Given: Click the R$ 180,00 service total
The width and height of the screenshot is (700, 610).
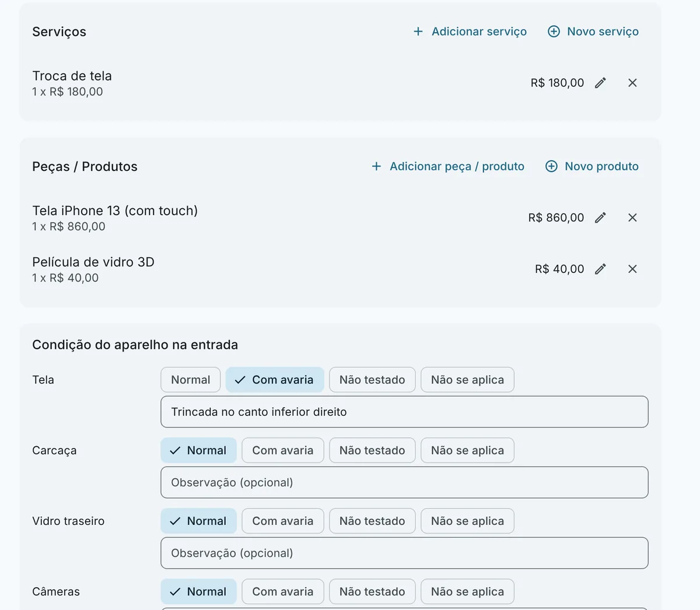Looking at the screenshot, I should pyautogui.click(x=557, y=83).
